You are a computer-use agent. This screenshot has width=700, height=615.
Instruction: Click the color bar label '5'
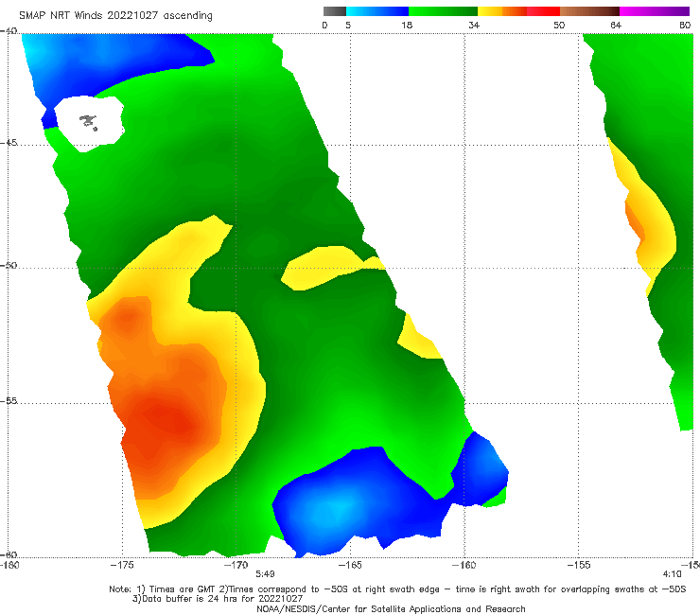coord(348,26)
